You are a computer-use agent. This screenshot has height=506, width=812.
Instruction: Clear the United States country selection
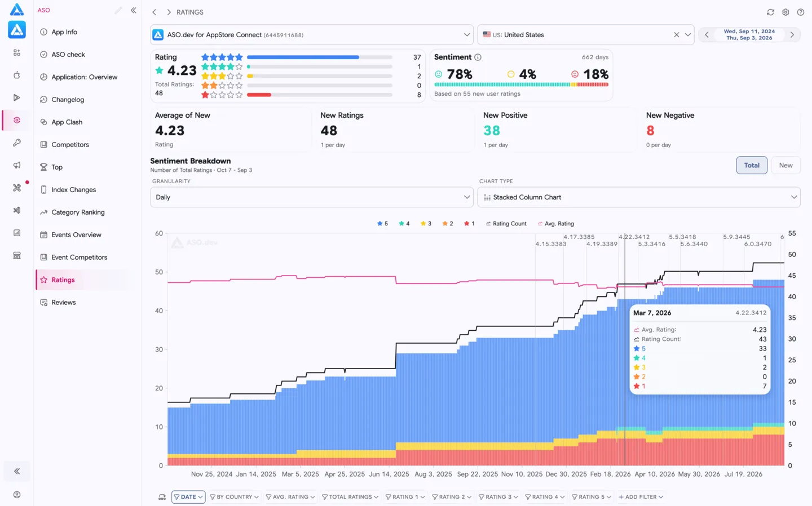677,34
